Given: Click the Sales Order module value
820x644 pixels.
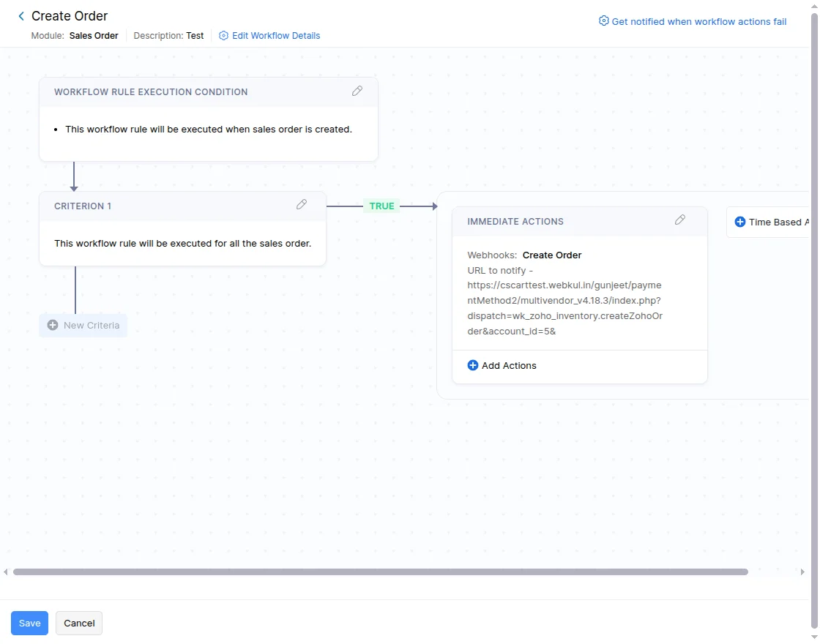Looking at the screenshot, I should (94, 36).
